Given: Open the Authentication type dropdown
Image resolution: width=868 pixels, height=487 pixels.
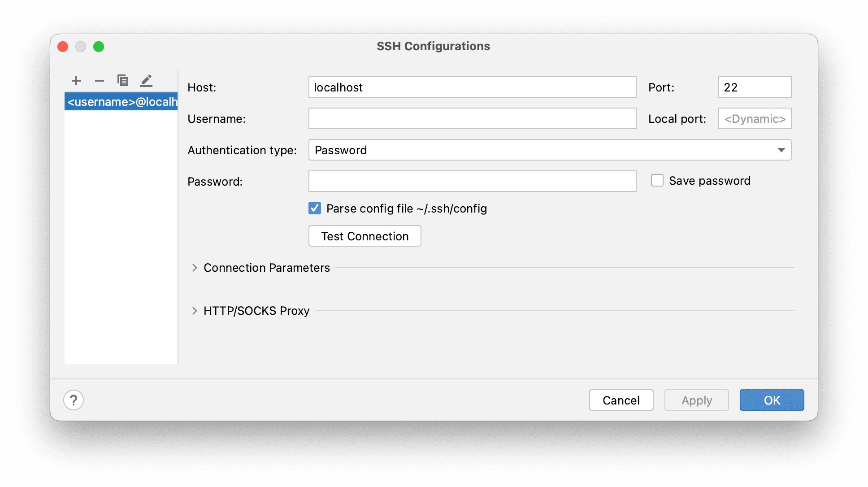Looking at the screenshot, I should (550, 150).
